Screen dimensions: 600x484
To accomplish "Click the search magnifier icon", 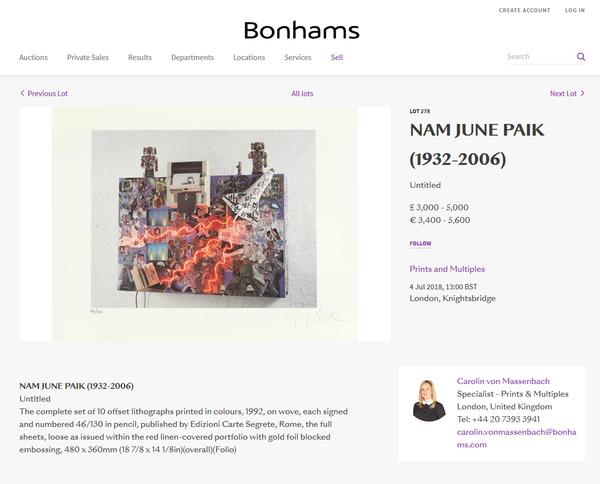I will [581, 57].
